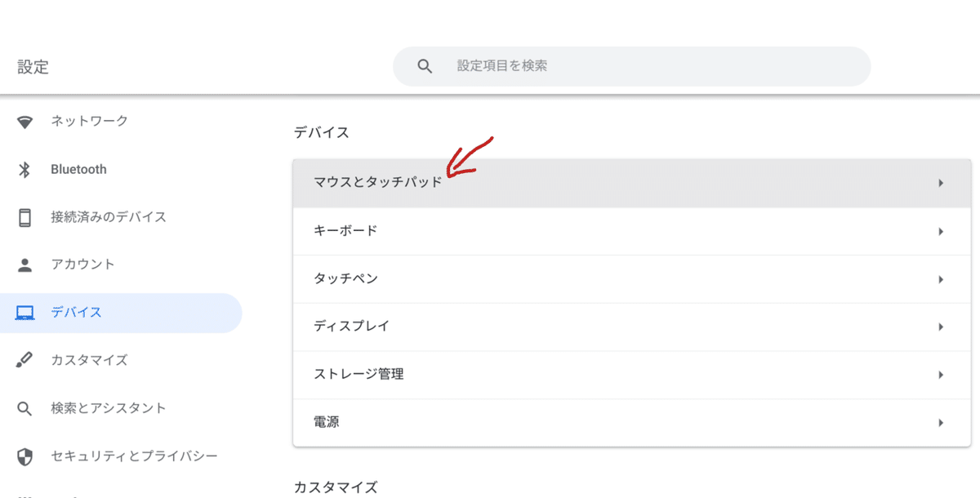Click the account person icon
980x498 pixels.
click(x=25, y=265)
